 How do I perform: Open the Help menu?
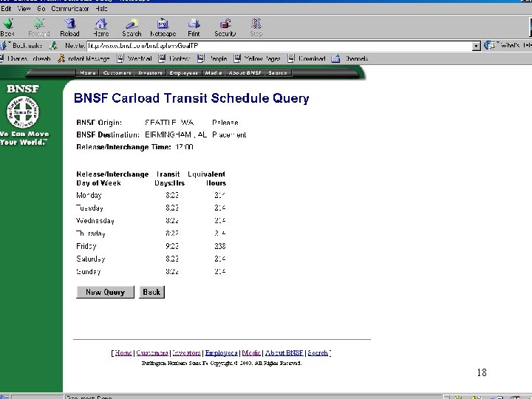(x=101, y=8)
